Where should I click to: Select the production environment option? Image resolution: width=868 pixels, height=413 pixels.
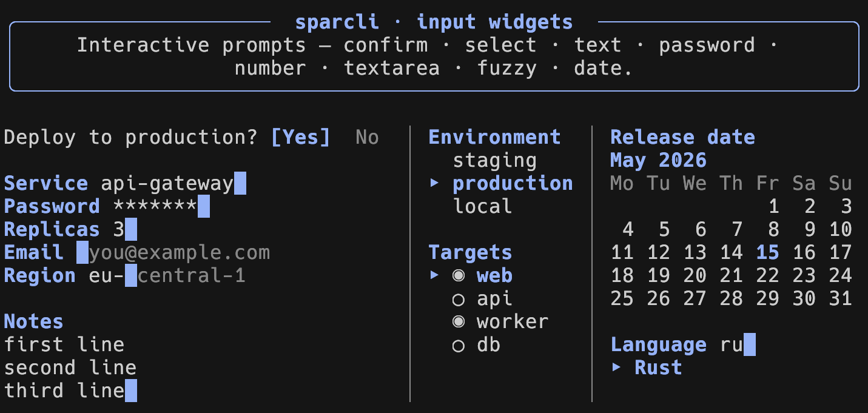tap(513, 184)
